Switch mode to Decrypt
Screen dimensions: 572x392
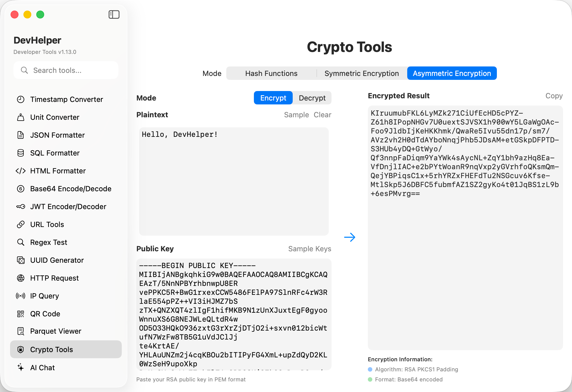312,98
